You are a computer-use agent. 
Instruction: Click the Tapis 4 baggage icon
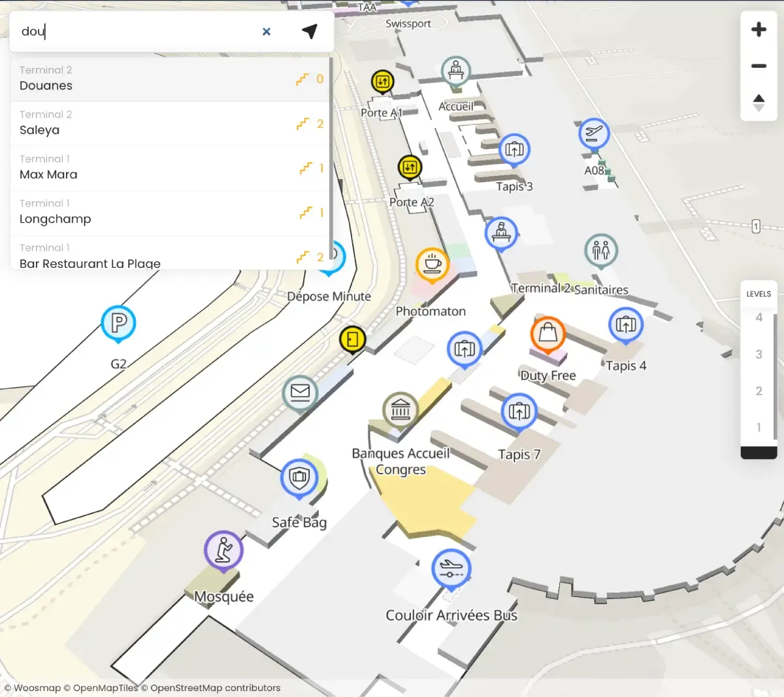[x=626, y=324]
